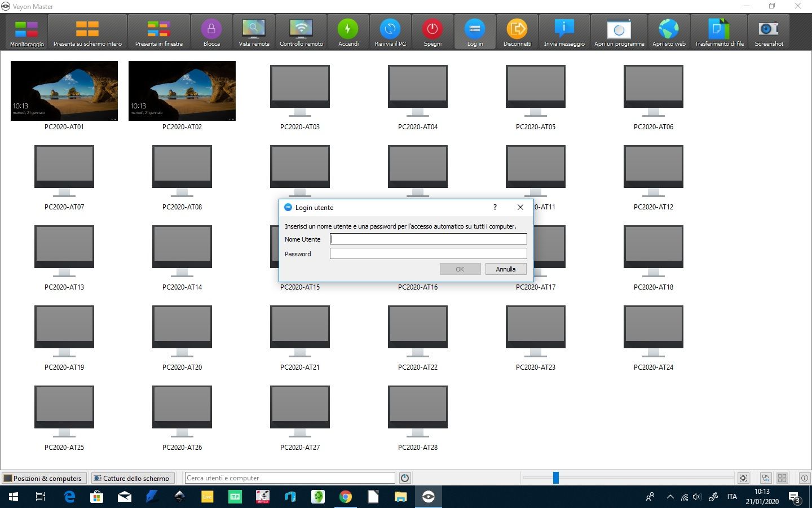
Task: Select computer PC2020-AT14
Action: click(x=182, y=257)
